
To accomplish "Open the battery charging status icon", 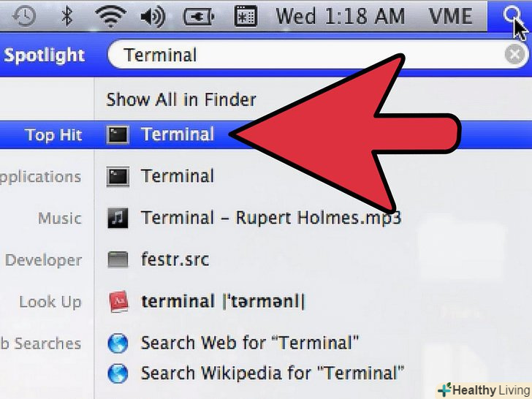I will pyautogui.click(x=199, y=16).
